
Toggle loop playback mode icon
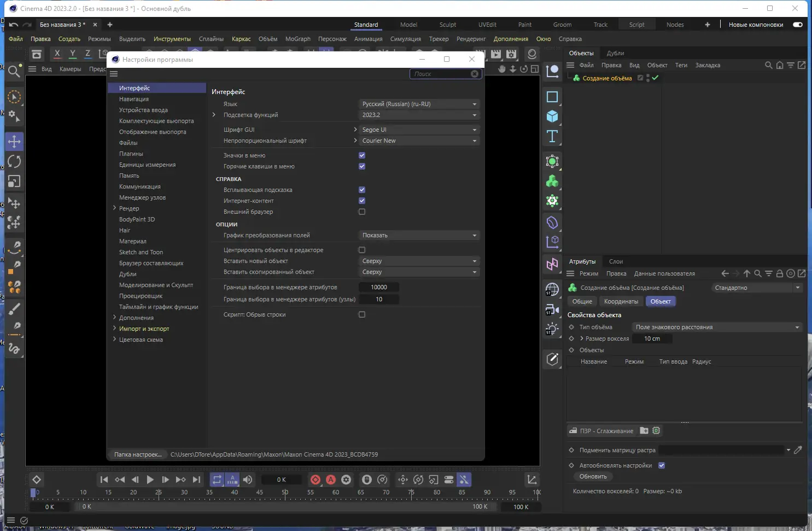click(x=217, y=480)
